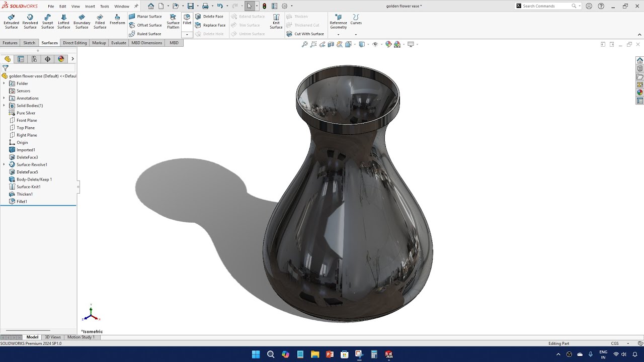Expand the Folder tree node
The height and width of the screenshot is (362, 644).
tap(4, 83)
